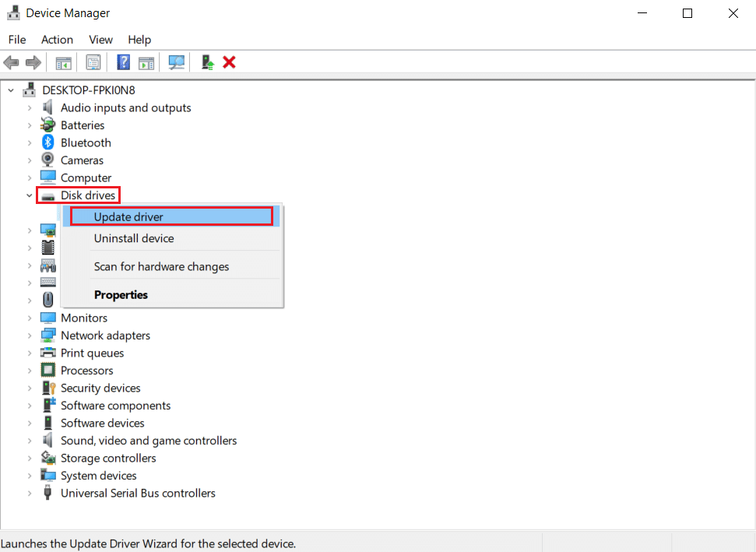Choose Uninstall device from context menu
756x552 pixels.
[171, 238]
